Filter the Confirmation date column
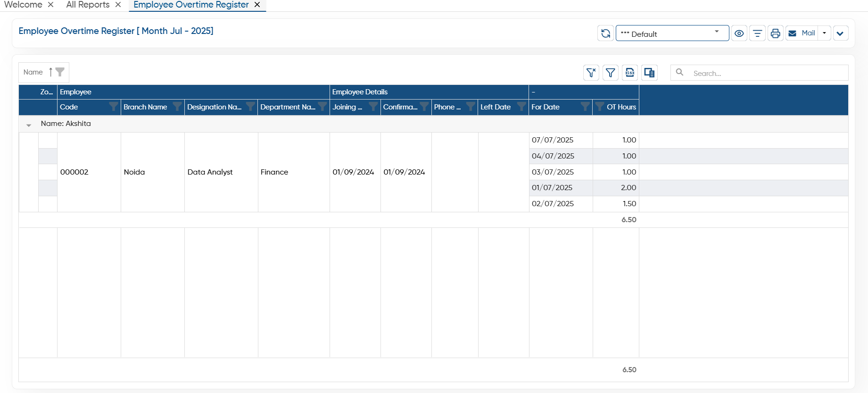This screenshot has height=393, width=868. click(x=424, y=107)
